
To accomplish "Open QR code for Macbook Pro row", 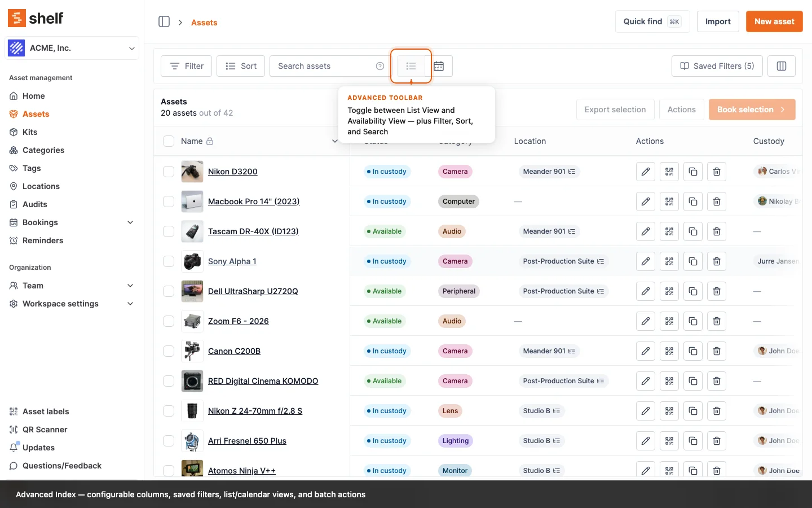I will tap(669, 202).
